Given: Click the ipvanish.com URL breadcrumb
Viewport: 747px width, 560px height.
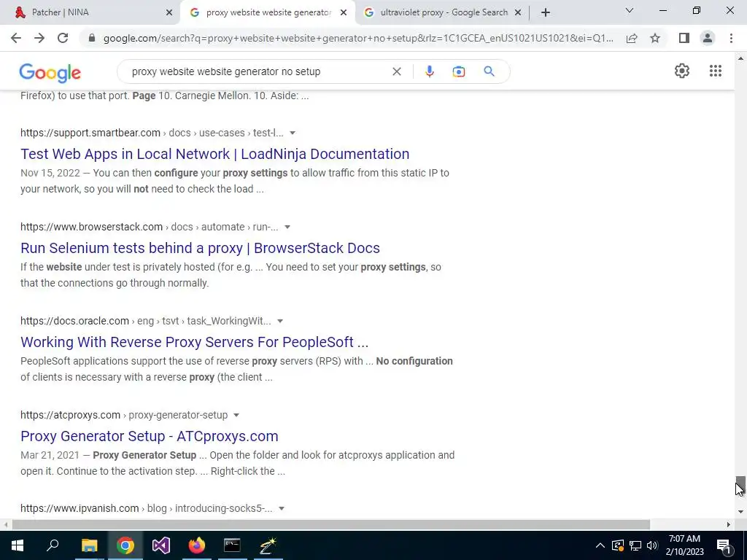Looking at the screenshot, I should point(146,508).
